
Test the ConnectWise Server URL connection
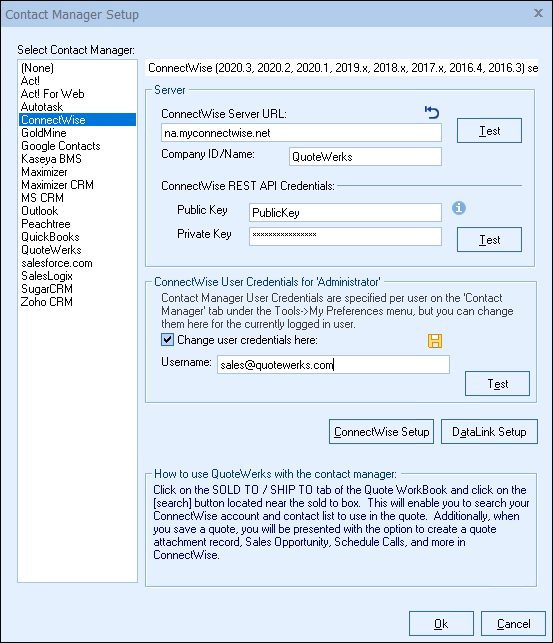pos(489,130)
